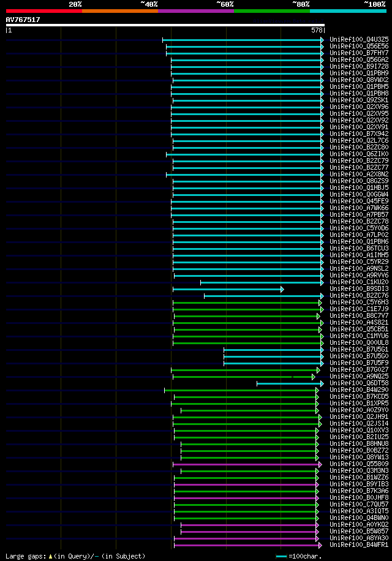The height and width of the screenshot is (561, 392).
Task: Click the UniRef100_B7U5F9 label
Action: (x=359, y=363)
